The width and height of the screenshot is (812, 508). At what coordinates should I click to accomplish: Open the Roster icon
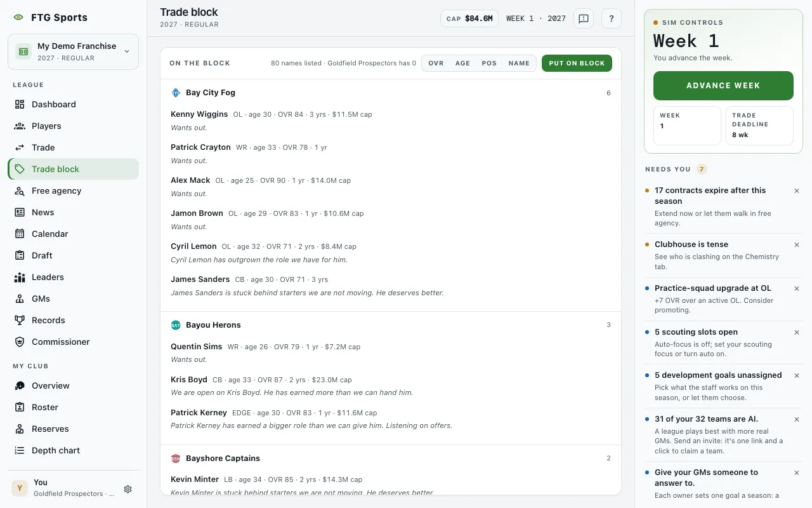20,407
